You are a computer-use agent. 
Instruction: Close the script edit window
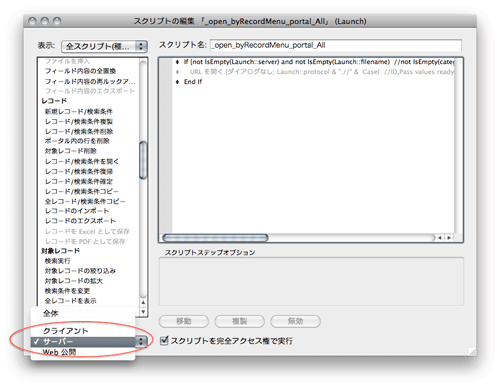click(x=32, y=21)
